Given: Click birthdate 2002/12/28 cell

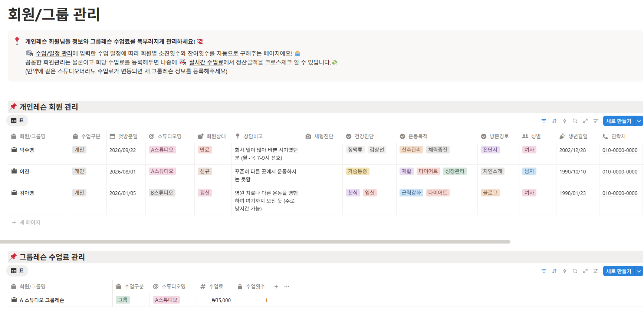Looking at the screenshot, I should (x=573, y=150).
